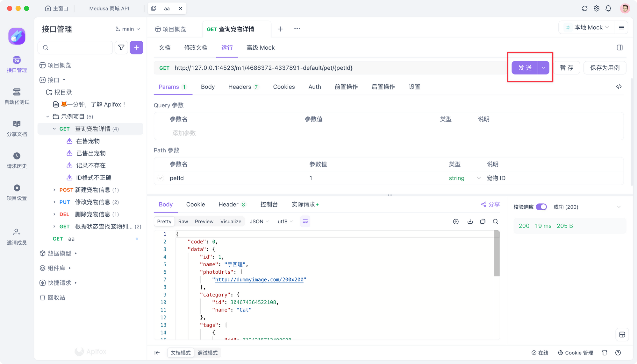Select the 已售出宠物 case
637x364 pixels.
pos(91,153)
